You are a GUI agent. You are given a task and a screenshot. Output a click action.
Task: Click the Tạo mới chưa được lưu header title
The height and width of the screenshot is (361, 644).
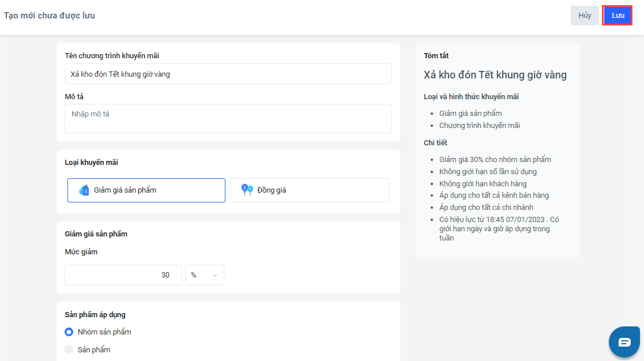[x=50, y=16]
